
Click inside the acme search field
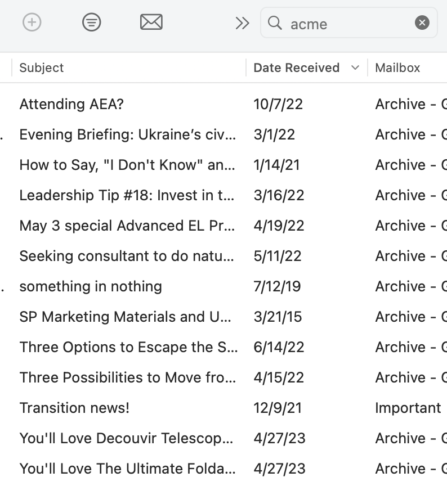pos(349,23)
